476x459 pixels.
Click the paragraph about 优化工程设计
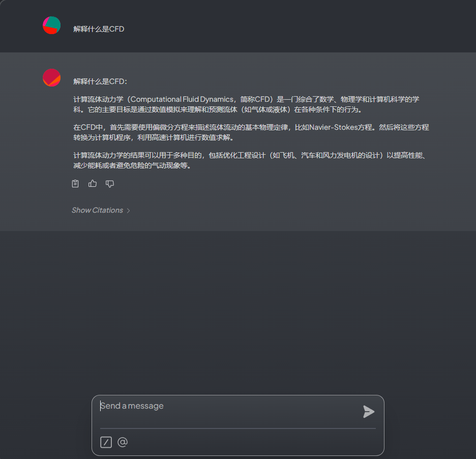(251, 160)
